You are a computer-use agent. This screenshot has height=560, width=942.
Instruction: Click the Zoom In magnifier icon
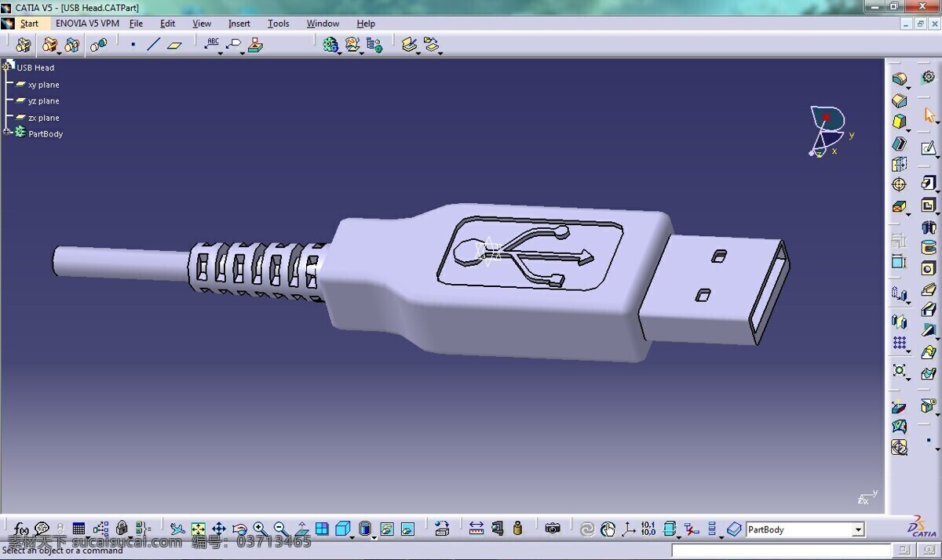coord(260,529)
